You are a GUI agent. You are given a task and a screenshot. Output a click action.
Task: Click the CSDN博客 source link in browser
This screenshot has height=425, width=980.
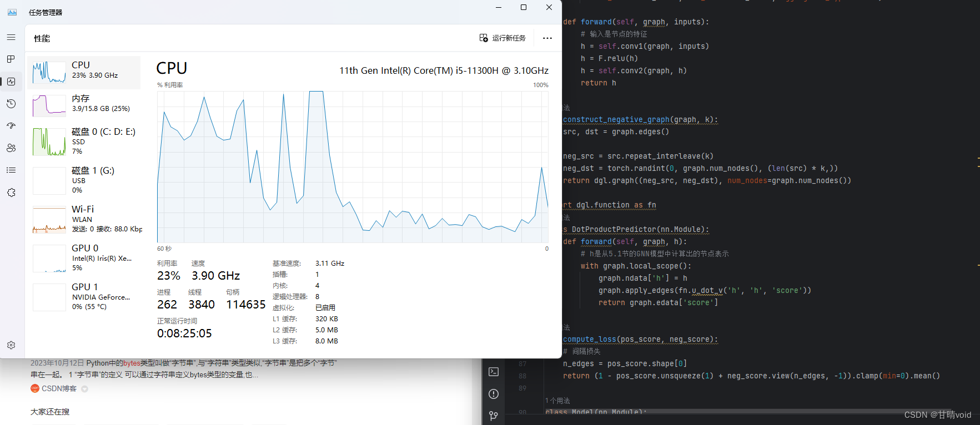pyautogui.click(x=59, y=388)
